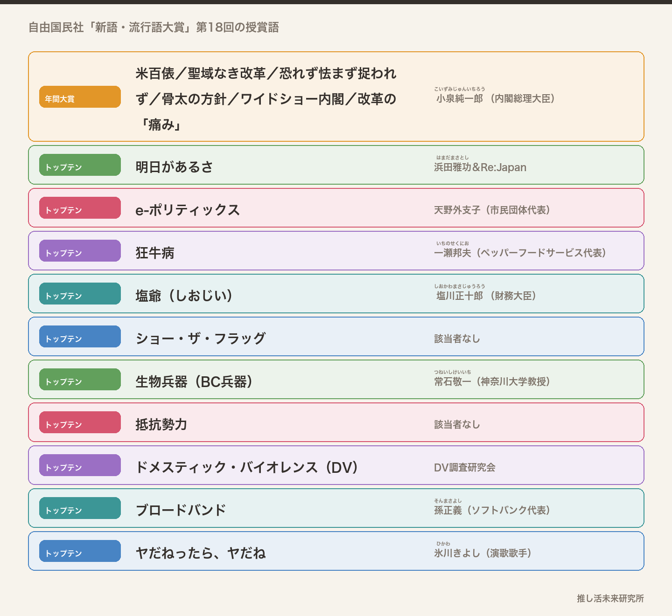
Task: Click the 'トップテン' badge beside ショー・ザ・フラッグ
Action: (80, 336)
